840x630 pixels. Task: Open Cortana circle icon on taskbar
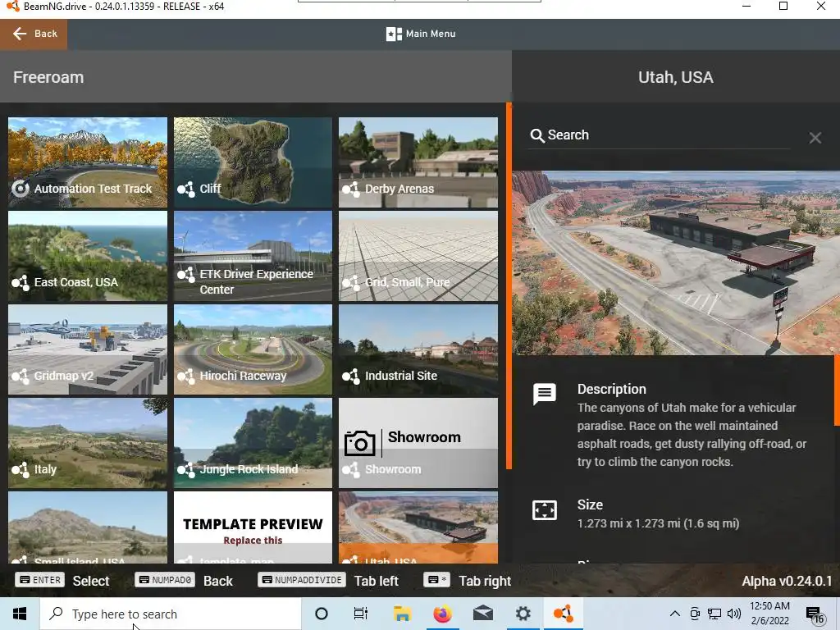coord(322,614)
